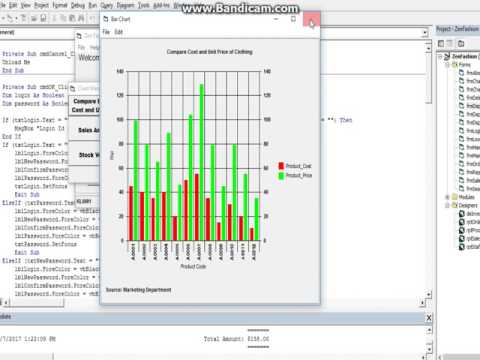This screenshot has width=480, height=360.
Task: Click the Open Project toolbar icon
Action: tap(34, 18)
